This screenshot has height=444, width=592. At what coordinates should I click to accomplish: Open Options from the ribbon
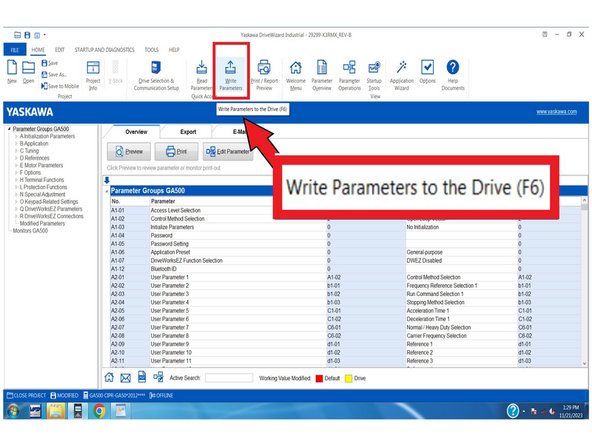(x=427, y=72)
